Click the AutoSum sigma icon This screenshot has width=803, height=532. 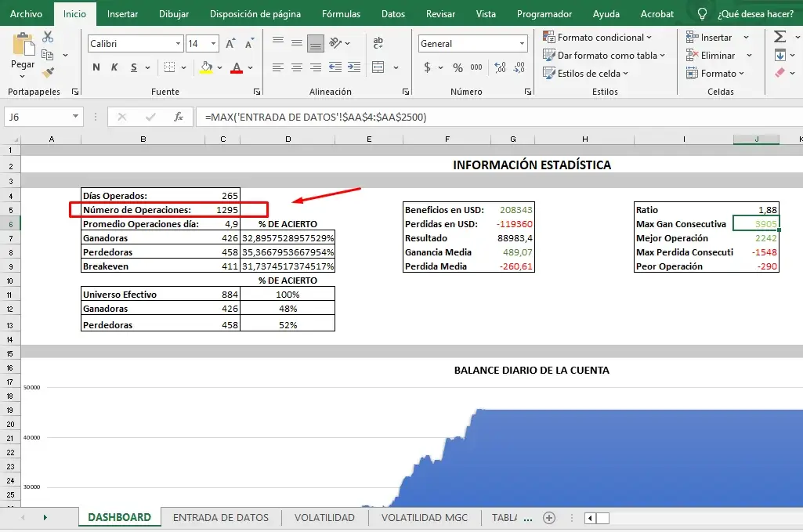pyautogui.click(x=779, y=37)
